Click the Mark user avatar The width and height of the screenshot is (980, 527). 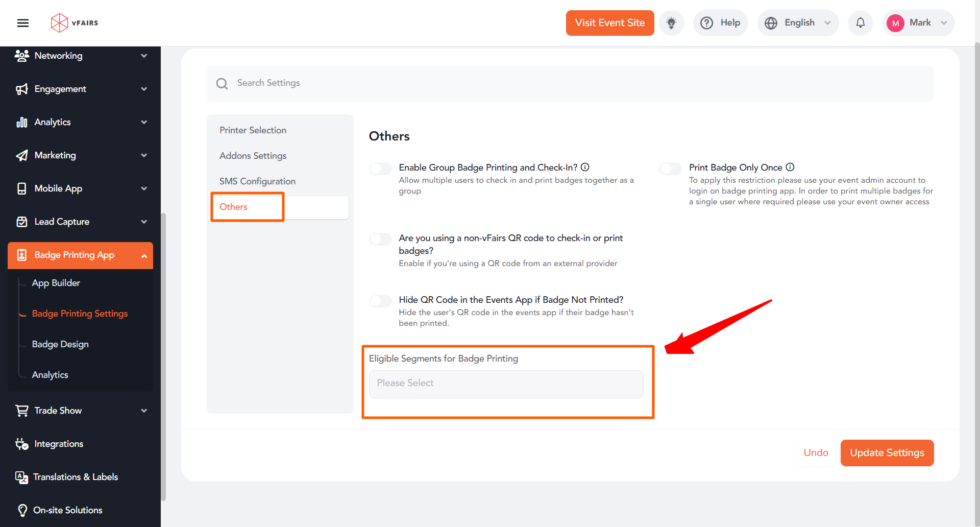point(895,23)
